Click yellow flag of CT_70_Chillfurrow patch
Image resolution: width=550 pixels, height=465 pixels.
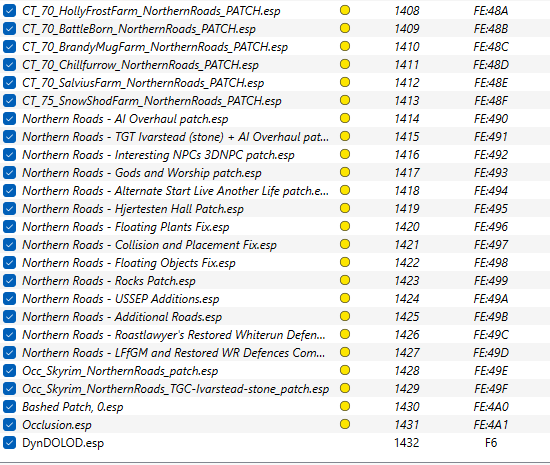click(x=345, y=64)
